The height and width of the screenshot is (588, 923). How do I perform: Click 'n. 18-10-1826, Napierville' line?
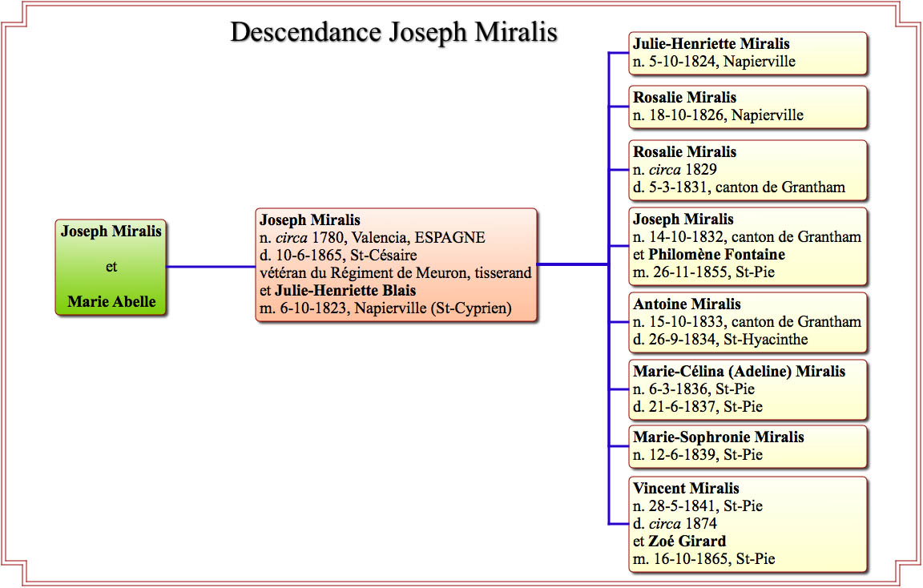pos(718,115)
